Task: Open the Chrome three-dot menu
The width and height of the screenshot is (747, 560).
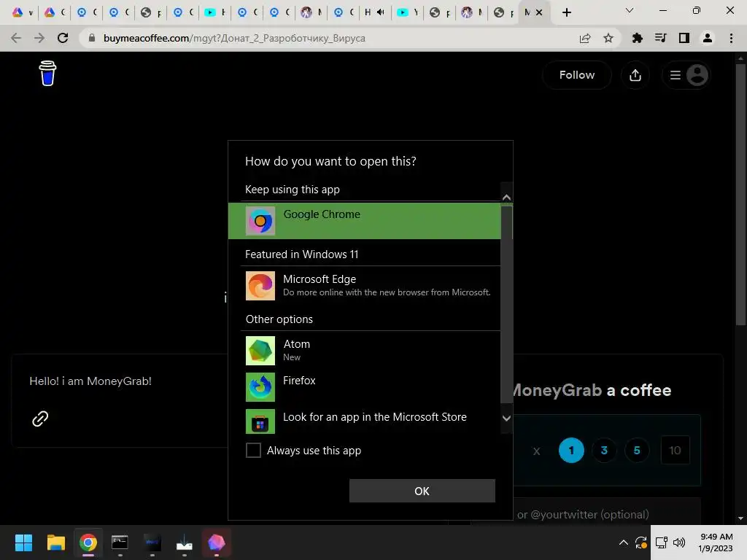Action: click(x=731, y=38)
